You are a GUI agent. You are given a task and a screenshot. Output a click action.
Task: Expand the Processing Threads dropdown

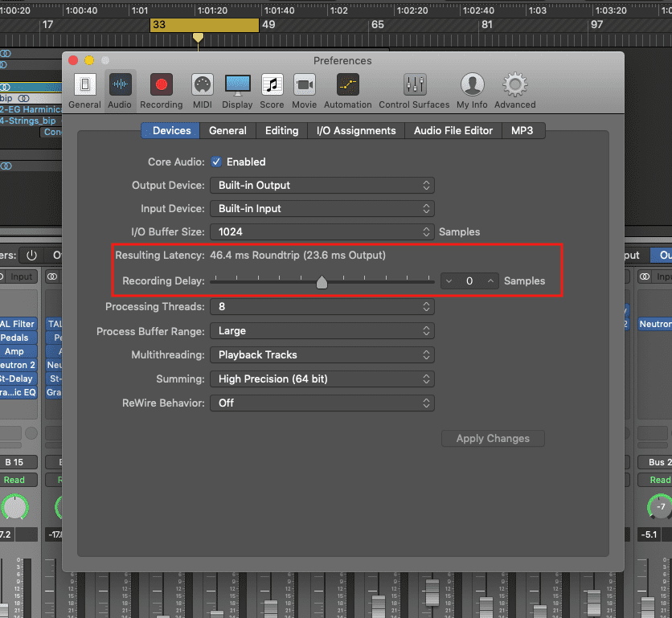click(x=322, y=307)
